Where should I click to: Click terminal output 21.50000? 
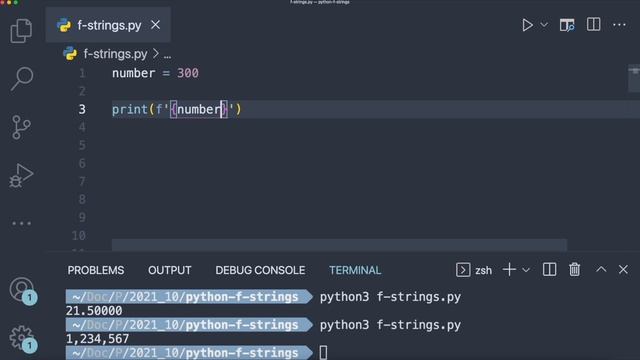[x=94, y=311]
